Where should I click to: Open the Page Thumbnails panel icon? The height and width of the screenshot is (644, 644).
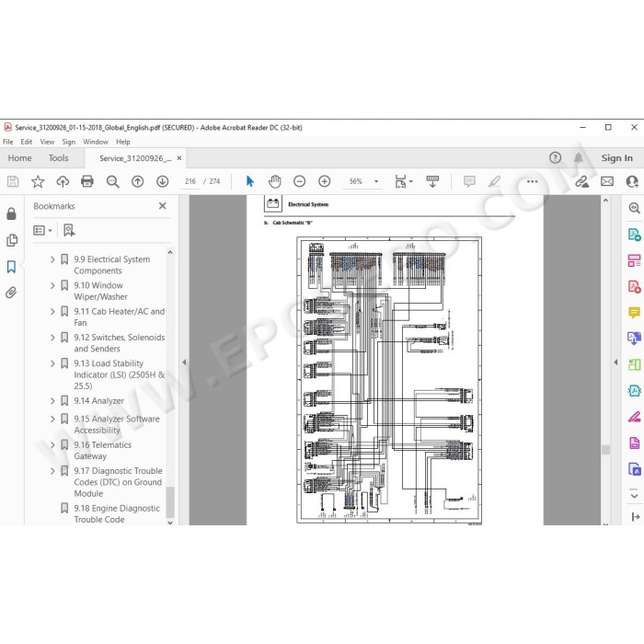pyautogui.click(x=11, y=240)
